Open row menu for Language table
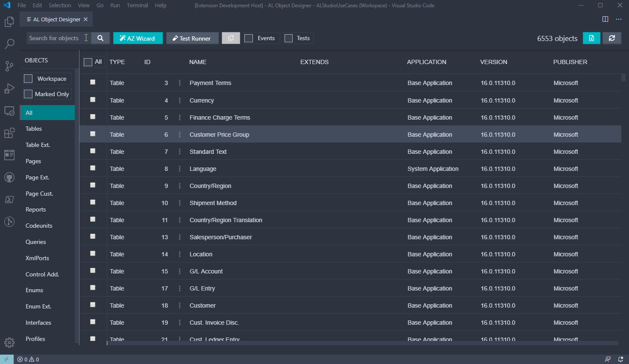Screen dimensions: 629x364 179,169
